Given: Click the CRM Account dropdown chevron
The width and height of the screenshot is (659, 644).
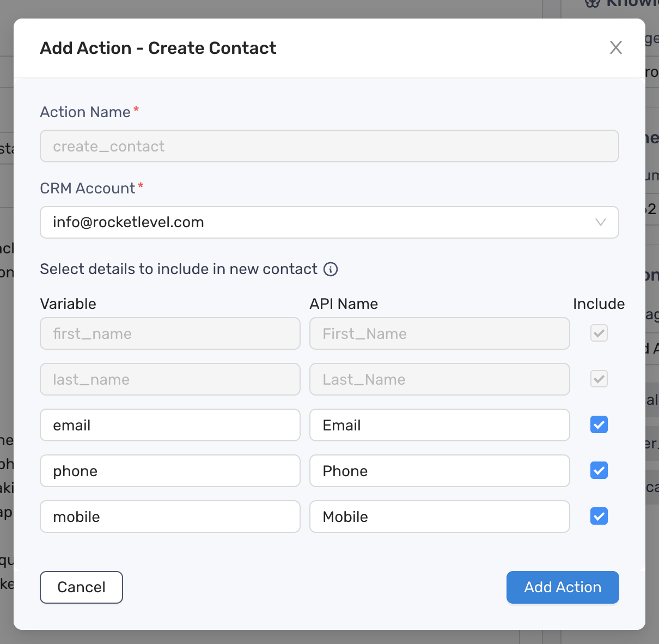Looking at the screenshot, I should pos(600,222).
